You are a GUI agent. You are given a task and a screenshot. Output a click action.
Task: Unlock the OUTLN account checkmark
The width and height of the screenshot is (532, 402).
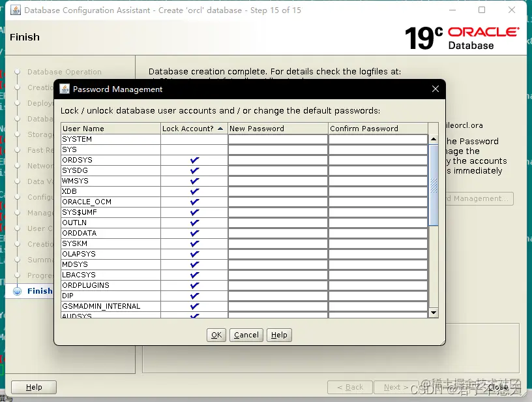coord(194,223)
